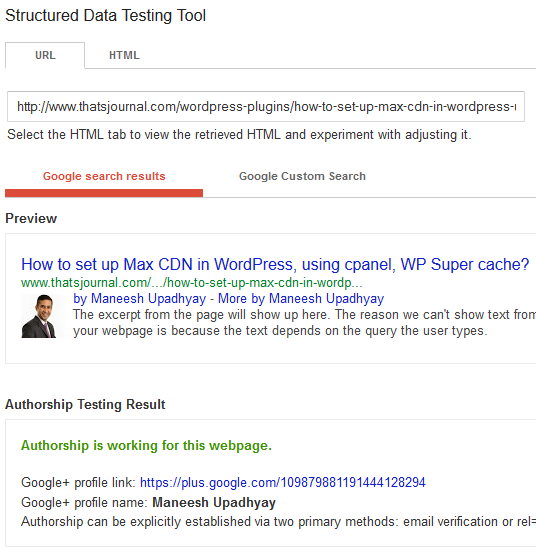Click the green www.thatsjournal.com preview URL
536x557 pixels.
192,283
